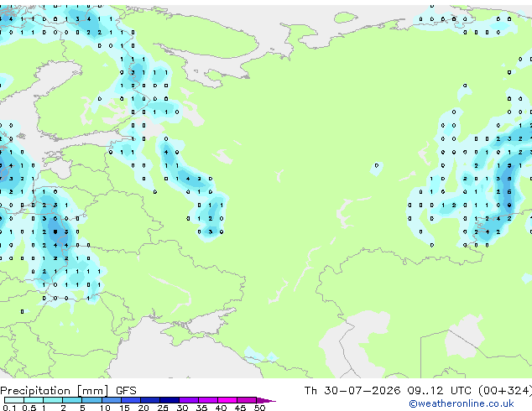Click the '50' legend scale value
Screen dimensions: 532x411
259,408
